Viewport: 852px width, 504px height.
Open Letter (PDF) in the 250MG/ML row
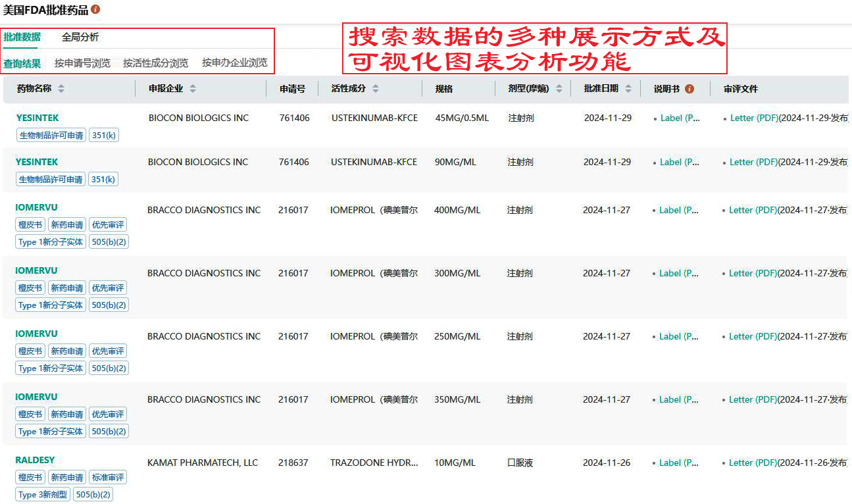[753, 336]
